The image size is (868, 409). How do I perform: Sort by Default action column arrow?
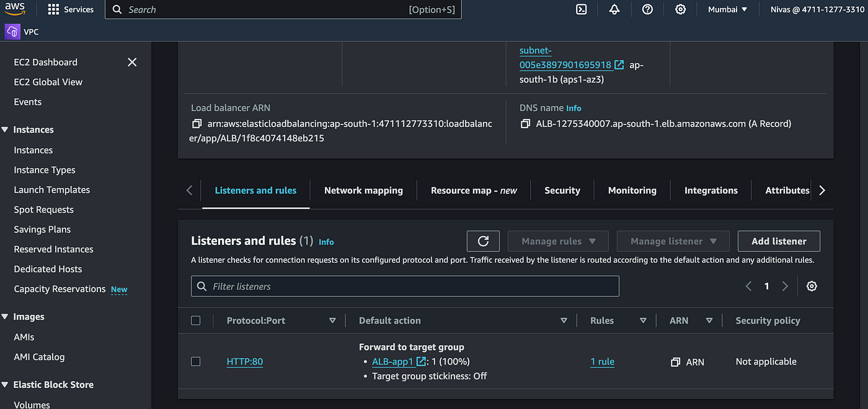564,320
